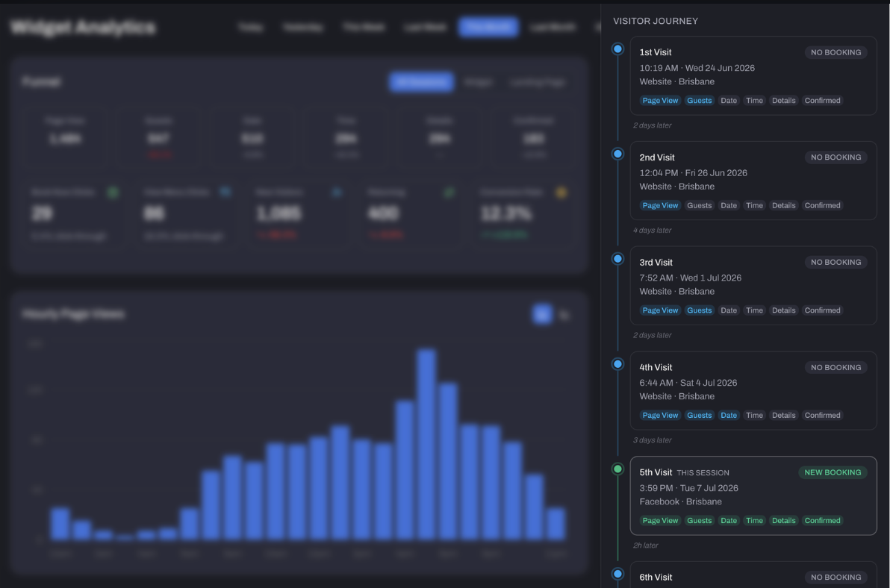The image size is (890, 588).
Task: Click the Date chip in 1st Visit
Action: click(x=729, y=100)
